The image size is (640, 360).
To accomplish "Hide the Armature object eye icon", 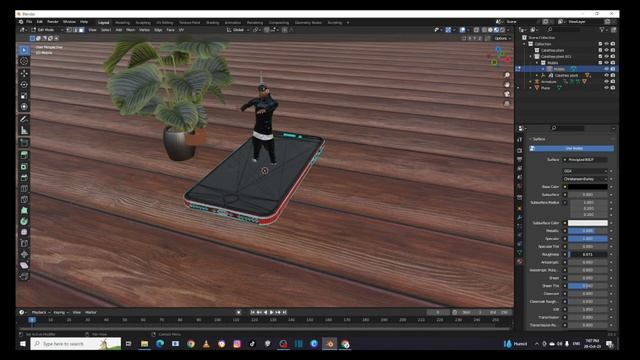I will pyautogui.click(x=607, y=82).
